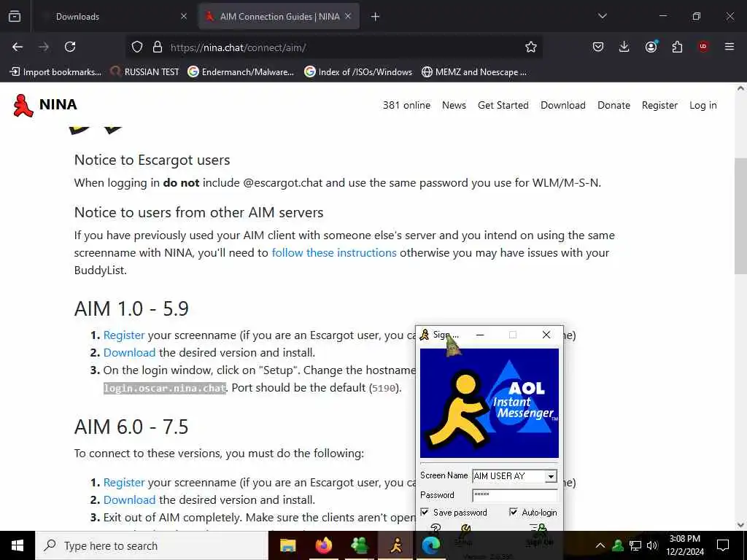Open Microsoft Edge from the taskbar
The height and width of the screenshot is (560, 747).
click(x=431, y=545)
